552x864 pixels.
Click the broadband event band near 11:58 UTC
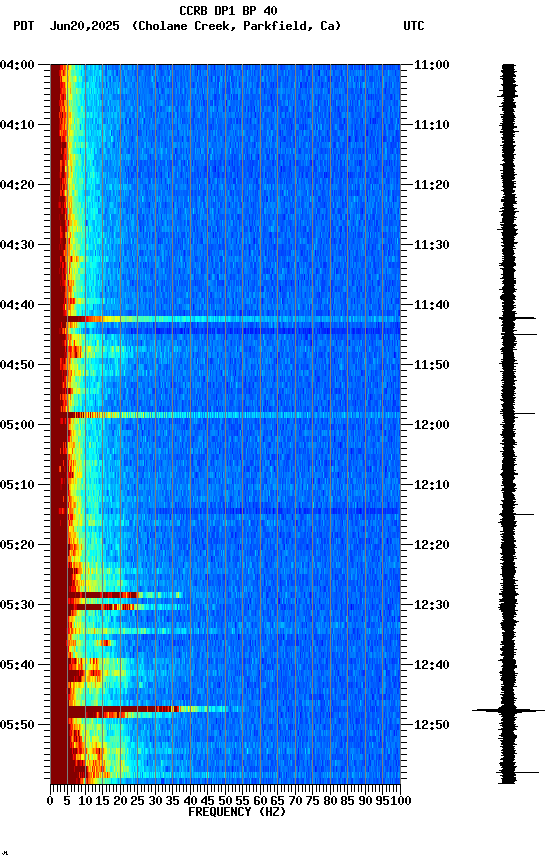click(233, 415)
